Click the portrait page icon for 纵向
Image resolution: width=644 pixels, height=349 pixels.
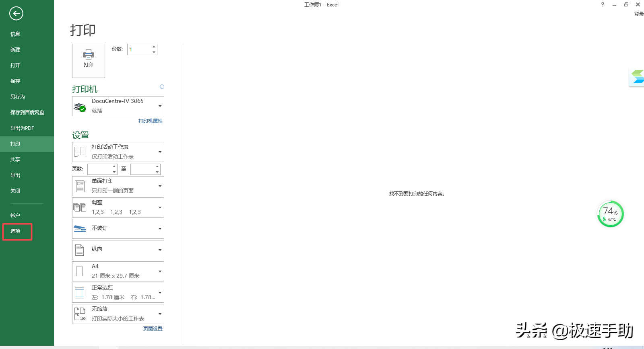(x=80, y=250)
